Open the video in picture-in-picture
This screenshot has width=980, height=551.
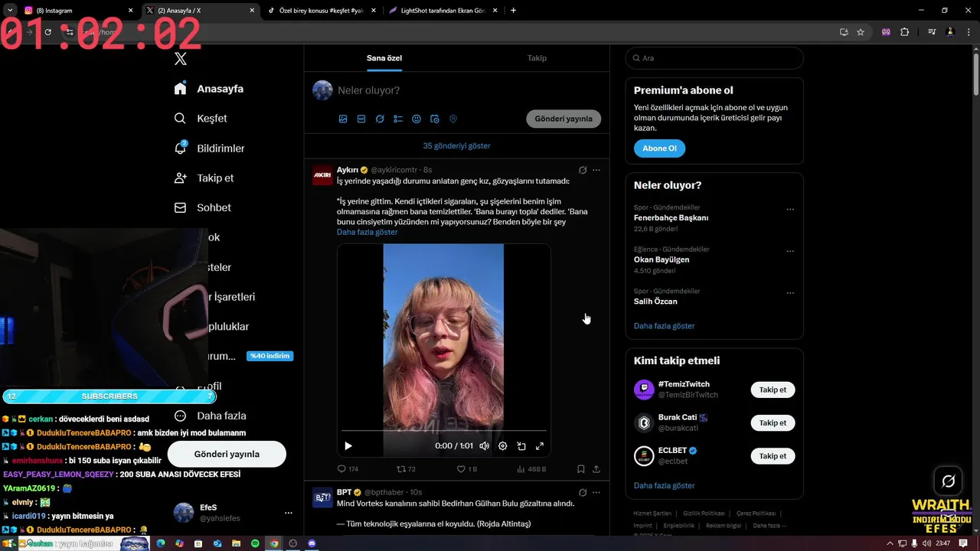[521, 446]
